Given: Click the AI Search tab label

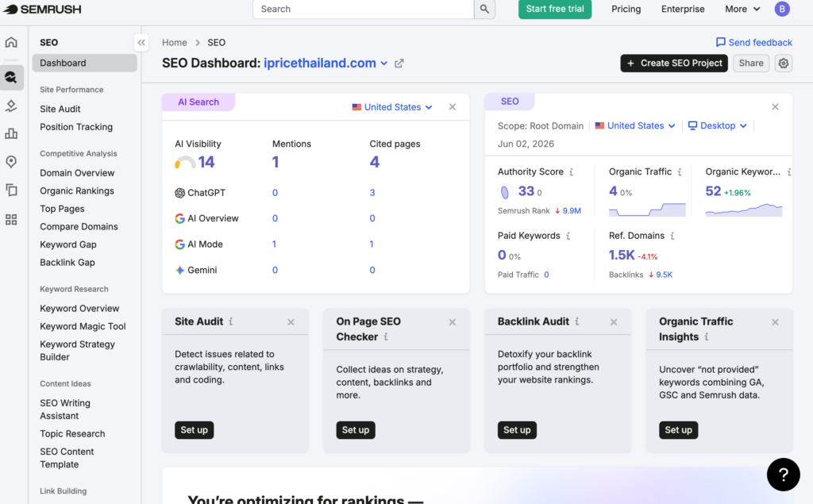Looking at the screenshot, I should click(198, 102).
